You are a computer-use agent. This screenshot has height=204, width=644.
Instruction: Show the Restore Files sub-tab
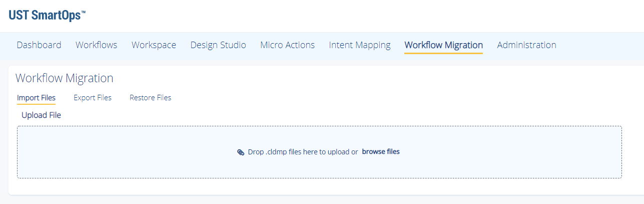click(x=150, y=98)
